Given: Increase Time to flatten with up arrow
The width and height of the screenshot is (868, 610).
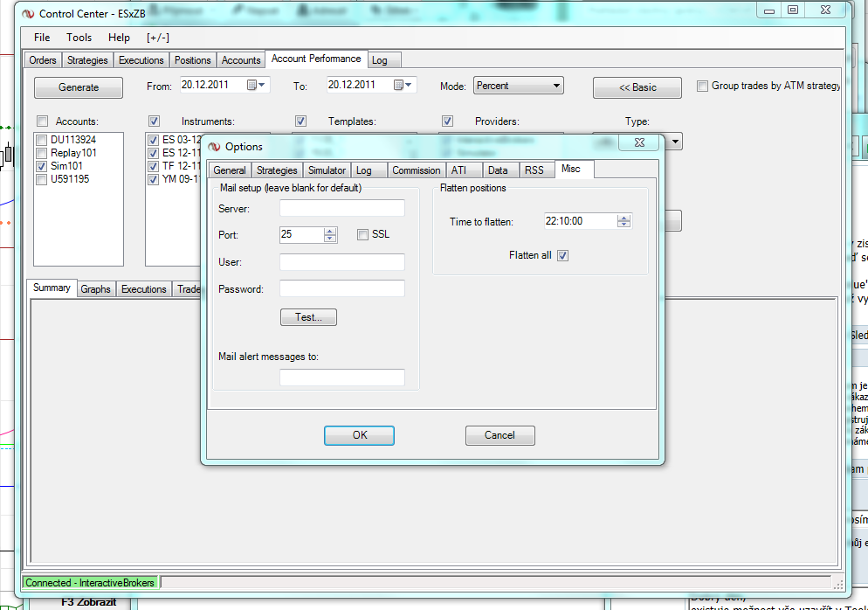Looking at the screenshot, I should pyautogui.click(x=623, y=218).
